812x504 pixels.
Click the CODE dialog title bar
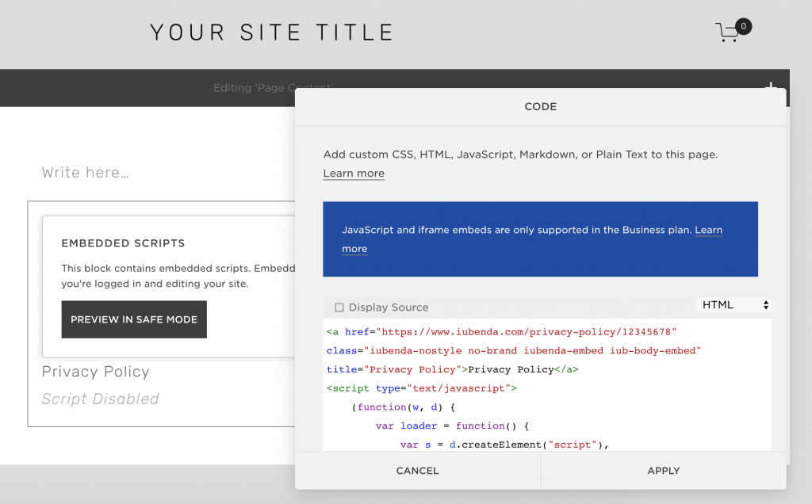[x=540, y=106]
